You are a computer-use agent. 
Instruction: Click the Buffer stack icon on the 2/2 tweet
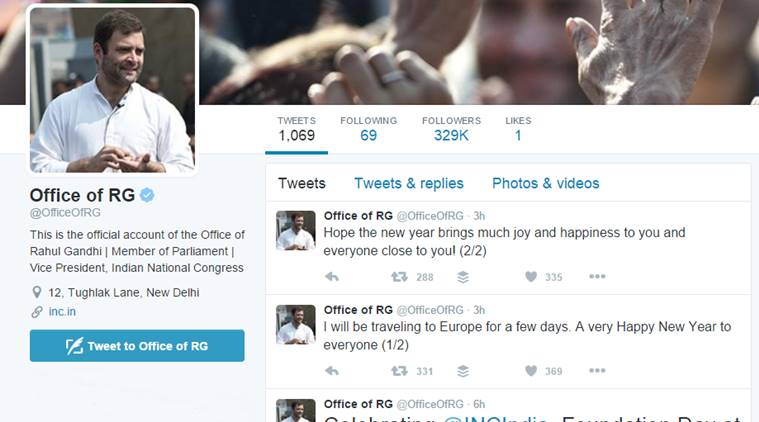click(463, 277)
